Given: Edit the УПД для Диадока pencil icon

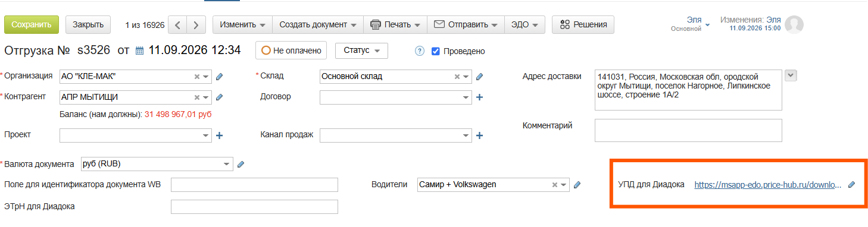Looking at the screenshot, I should (851, 185).
